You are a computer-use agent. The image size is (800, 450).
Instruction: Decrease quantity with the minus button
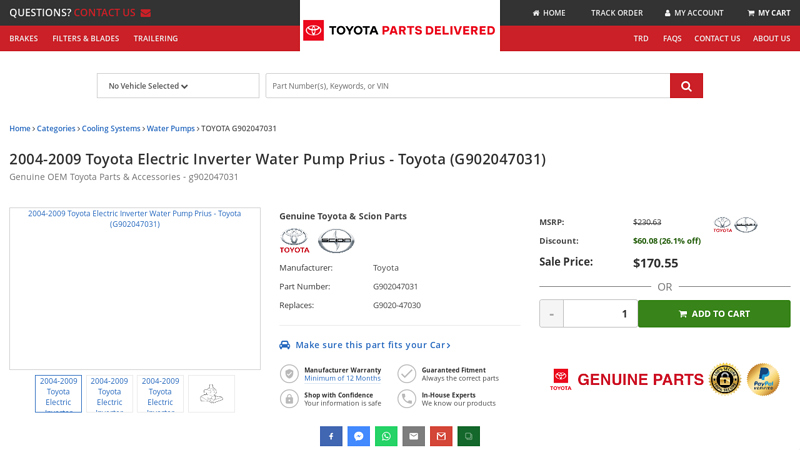551,314
